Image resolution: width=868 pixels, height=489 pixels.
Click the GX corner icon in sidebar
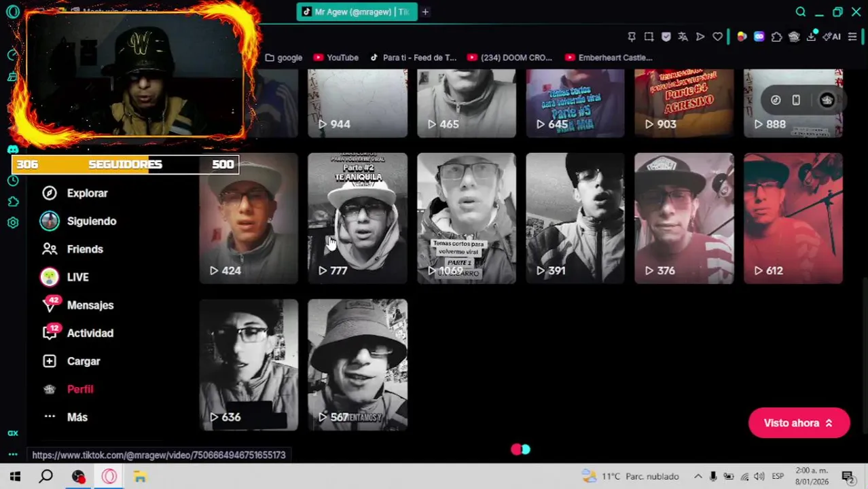coord(13,433)
